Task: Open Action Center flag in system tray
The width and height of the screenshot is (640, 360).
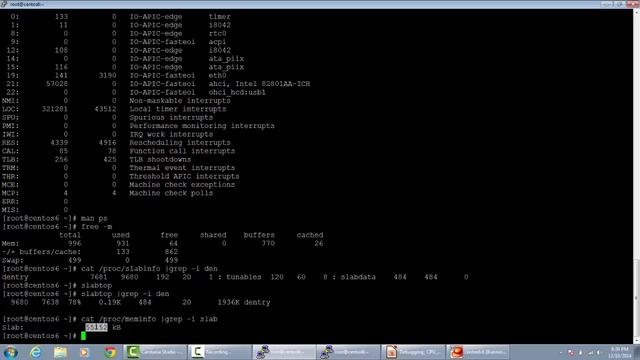Action: coord(571,352)
